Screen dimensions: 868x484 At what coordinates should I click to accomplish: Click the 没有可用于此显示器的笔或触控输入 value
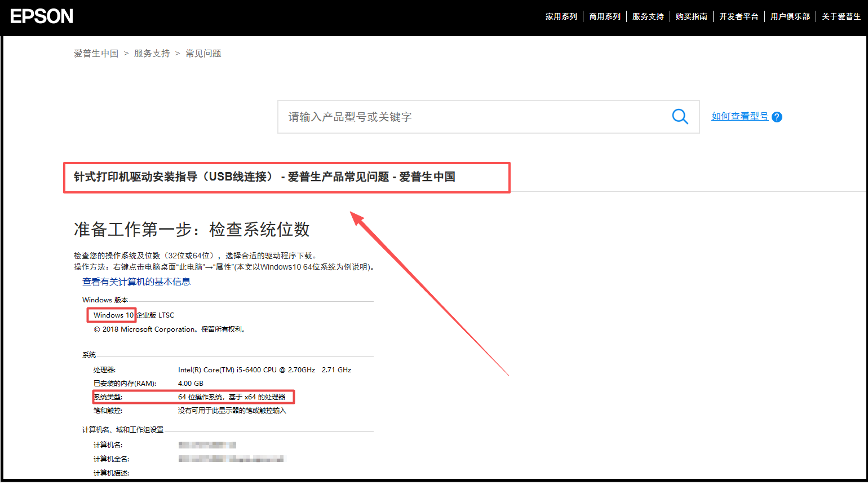click(232, 410)
